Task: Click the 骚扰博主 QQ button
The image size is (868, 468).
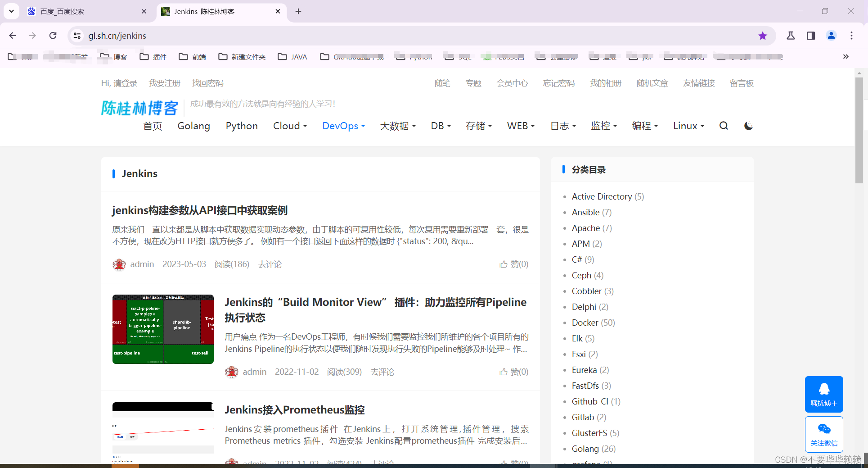Action: coord(824,394)
